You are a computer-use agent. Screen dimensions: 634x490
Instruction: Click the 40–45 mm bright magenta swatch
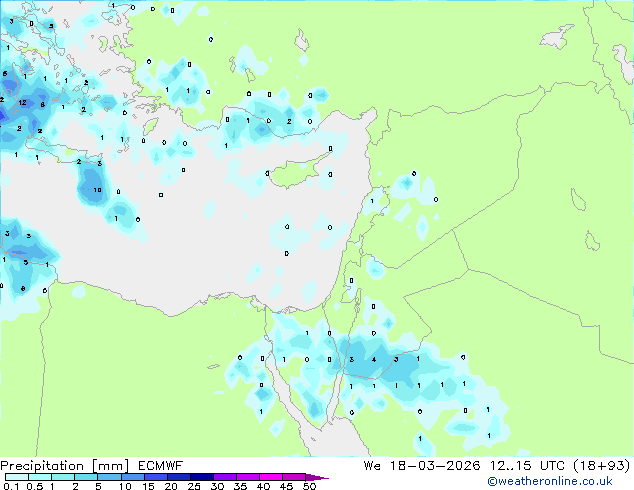(x=271, y=477)
